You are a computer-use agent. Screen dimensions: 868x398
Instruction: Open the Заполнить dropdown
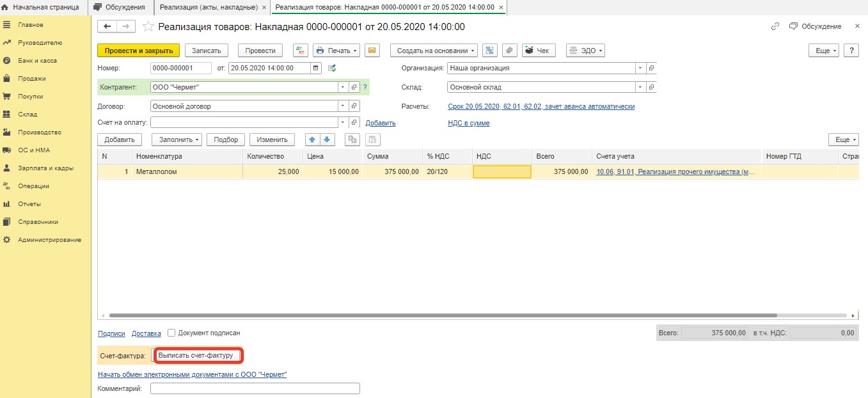click(x=176, y=139)
